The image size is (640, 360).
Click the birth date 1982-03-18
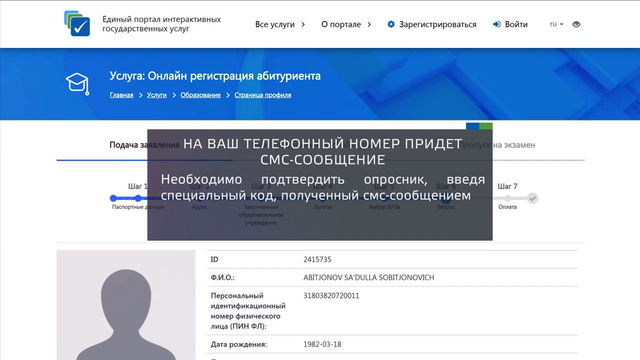coord(322,344)
